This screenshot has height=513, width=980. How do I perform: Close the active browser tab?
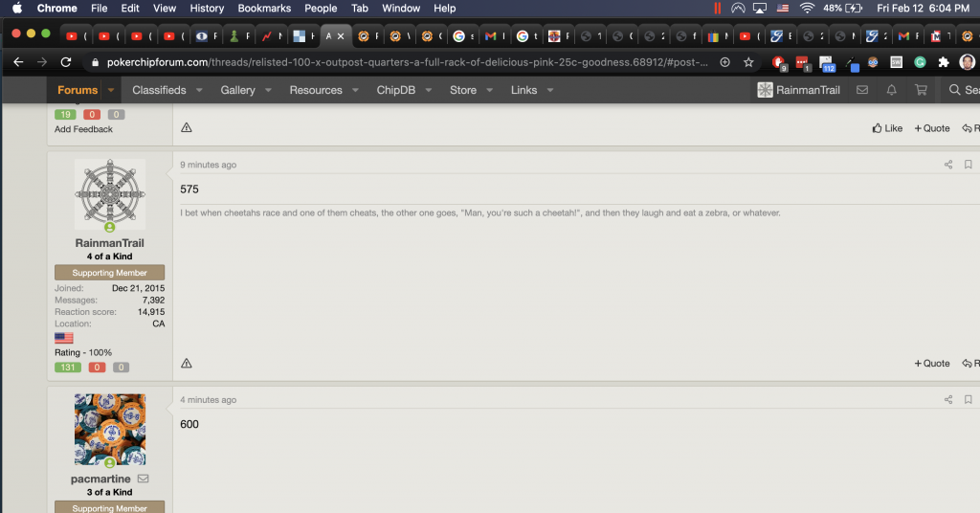point(341,36)
